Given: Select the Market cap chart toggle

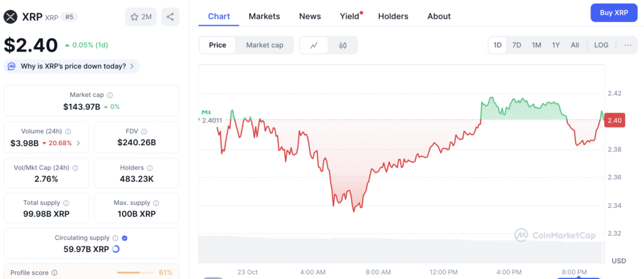Looking at the screenshot, I should click(265, 45).
